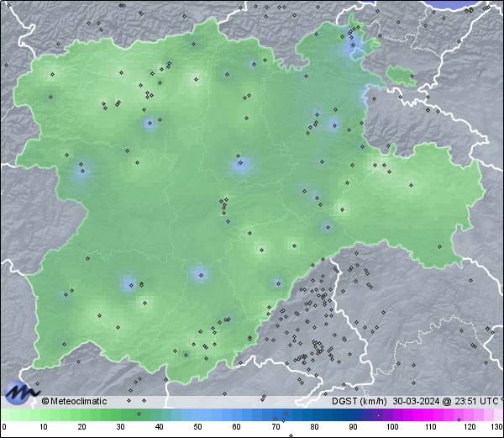Click the 110 value on the scale

tap(431, 427)
